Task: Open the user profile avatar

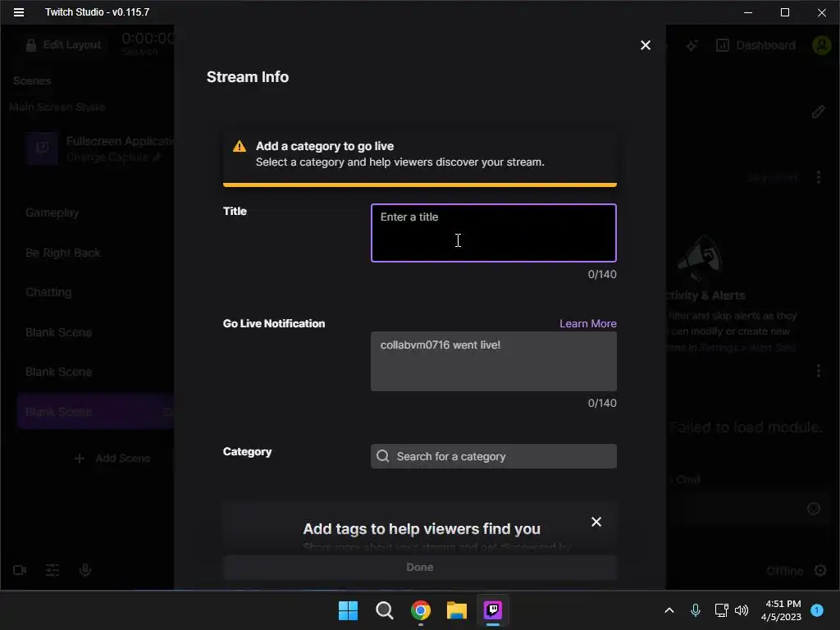Action: [822, 45]
